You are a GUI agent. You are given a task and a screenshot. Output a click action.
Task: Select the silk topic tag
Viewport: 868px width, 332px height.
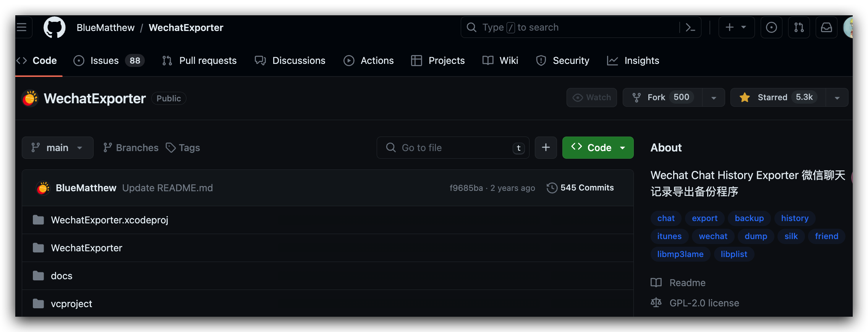tap(791, 236)
